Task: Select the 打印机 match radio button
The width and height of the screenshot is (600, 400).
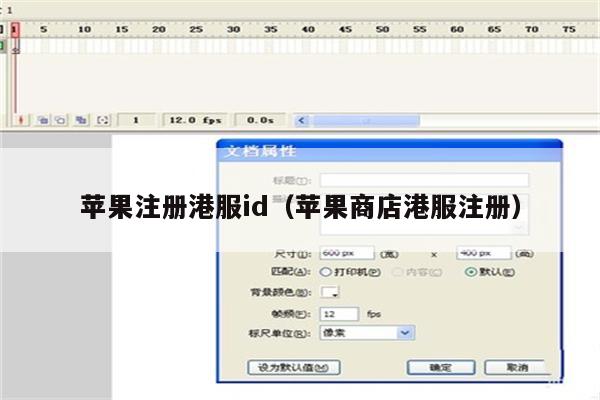Action: pos(325,272)
